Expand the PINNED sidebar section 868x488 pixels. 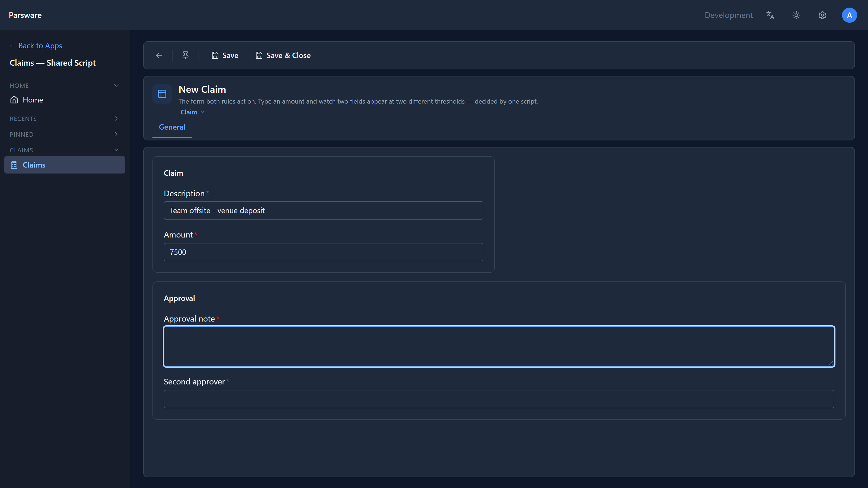coord(116,134)
